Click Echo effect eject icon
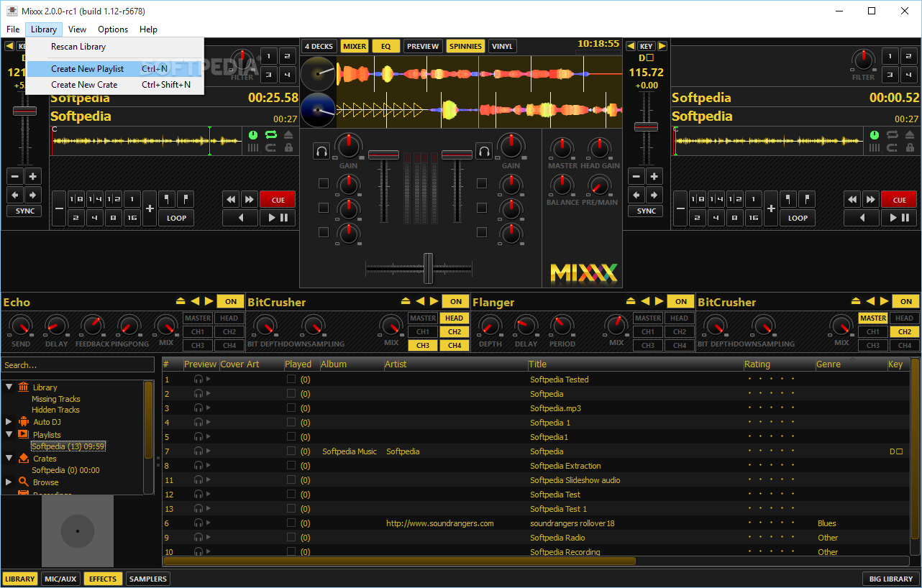 [181, 301]
